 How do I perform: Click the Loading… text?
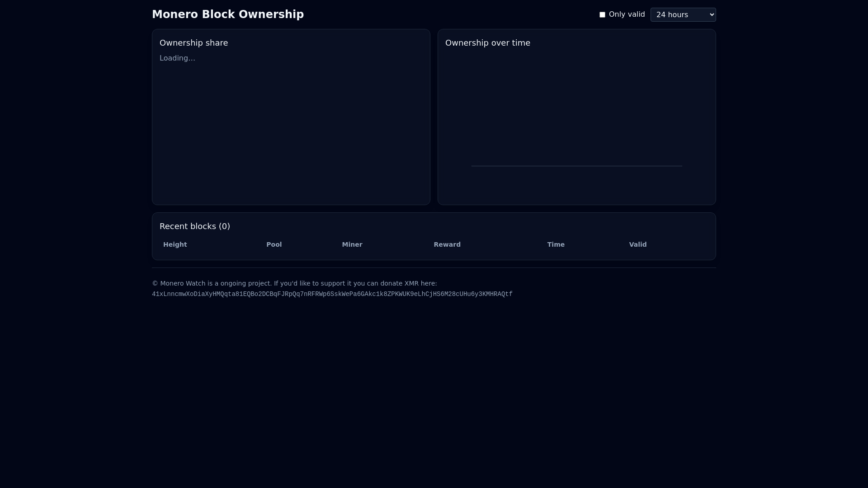coord(177,58)
